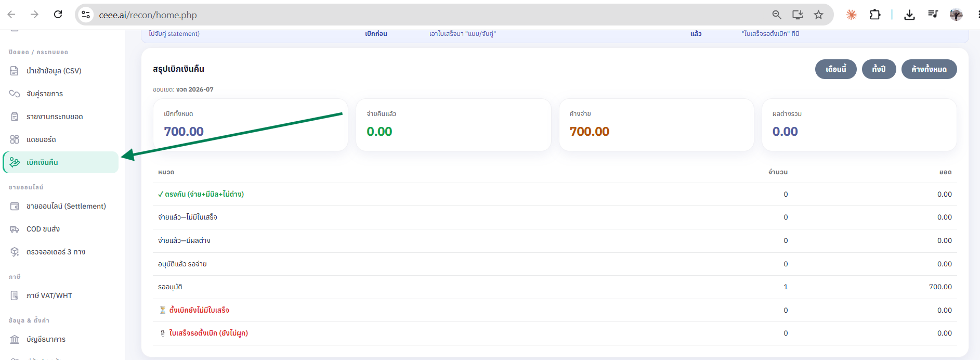Open the ตั้งเบิกยังไม่มีใบเสร็จ category row

555,310
